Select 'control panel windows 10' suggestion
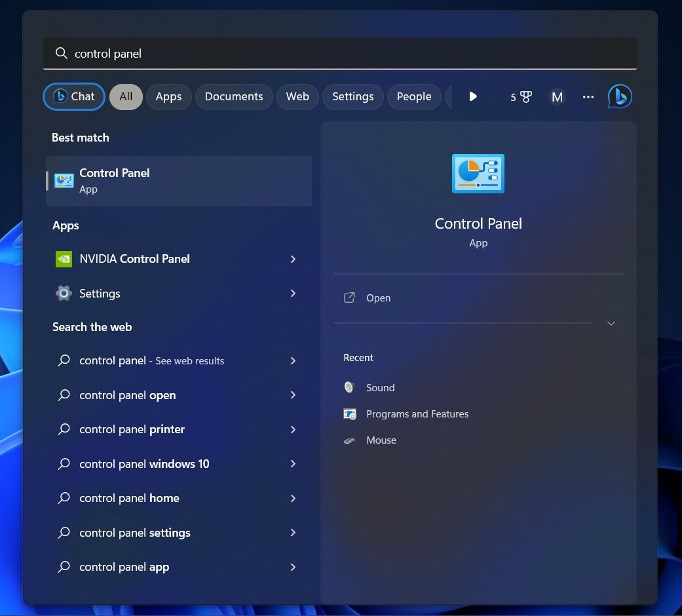 point(179,464)
